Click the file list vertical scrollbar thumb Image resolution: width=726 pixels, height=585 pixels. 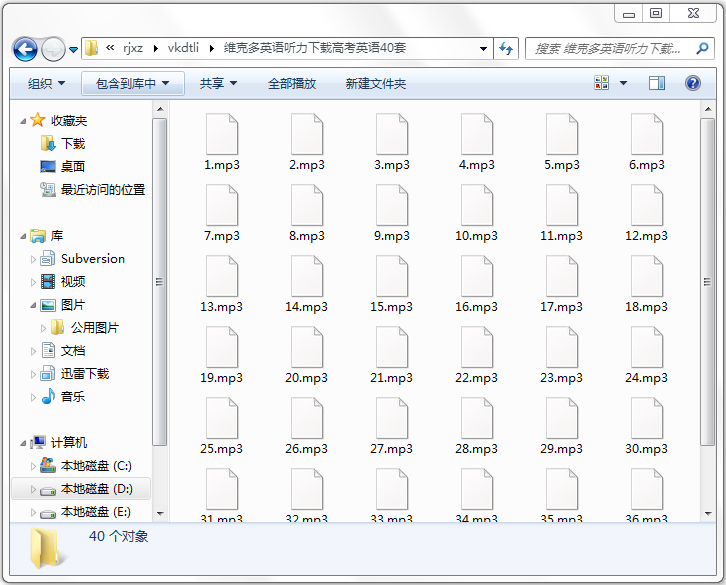(707, 282)
